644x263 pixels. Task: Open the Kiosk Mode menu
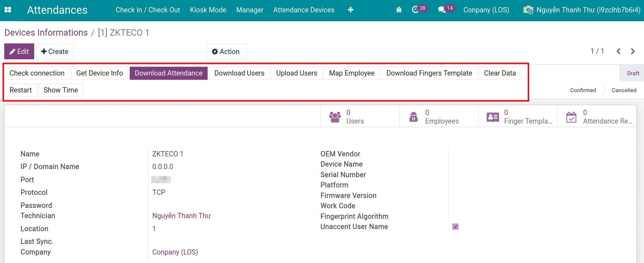click(208, 10)
